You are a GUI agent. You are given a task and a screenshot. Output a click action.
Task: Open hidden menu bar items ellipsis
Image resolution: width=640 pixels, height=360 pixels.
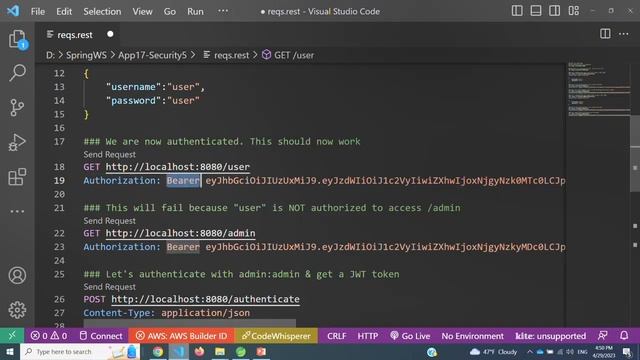[223, 11]
